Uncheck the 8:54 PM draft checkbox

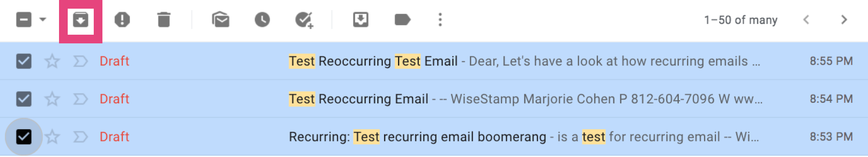pos(24,99)
